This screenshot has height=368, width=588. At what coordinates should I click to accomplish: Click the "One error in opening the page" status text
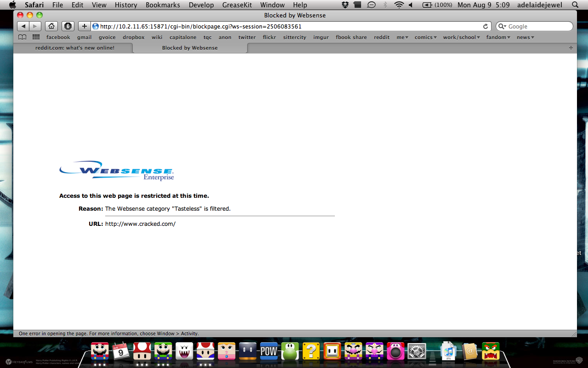[108, 333]
